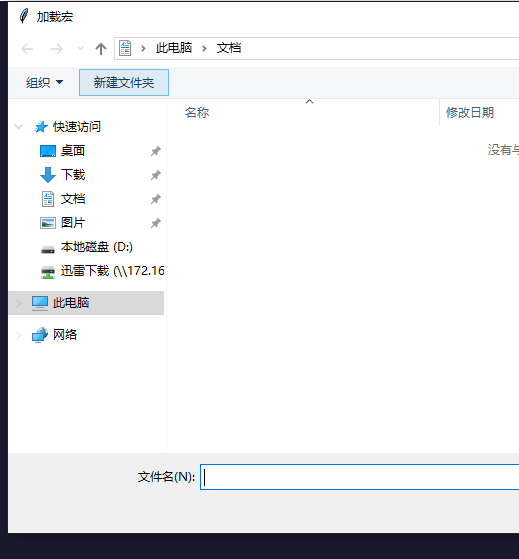Click the 网络 network icon
Image resolution: width=519 pixels, height=559 pixels.
pos(40,335)
